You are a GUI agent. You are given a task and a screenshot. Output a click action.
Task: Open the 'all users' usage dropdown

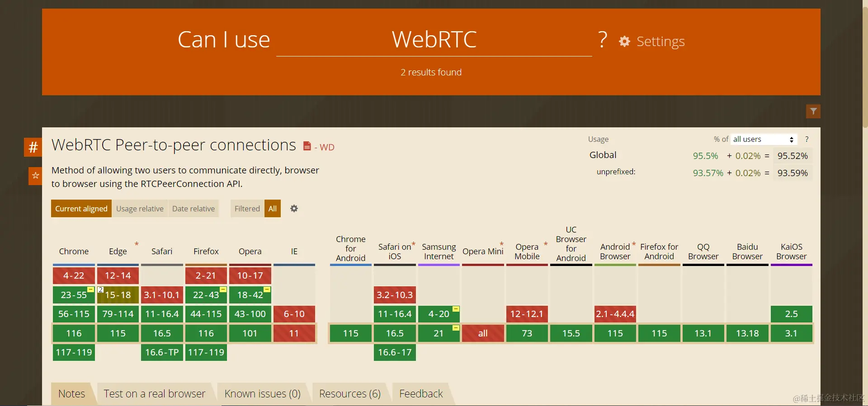click(x=764, y=139)
